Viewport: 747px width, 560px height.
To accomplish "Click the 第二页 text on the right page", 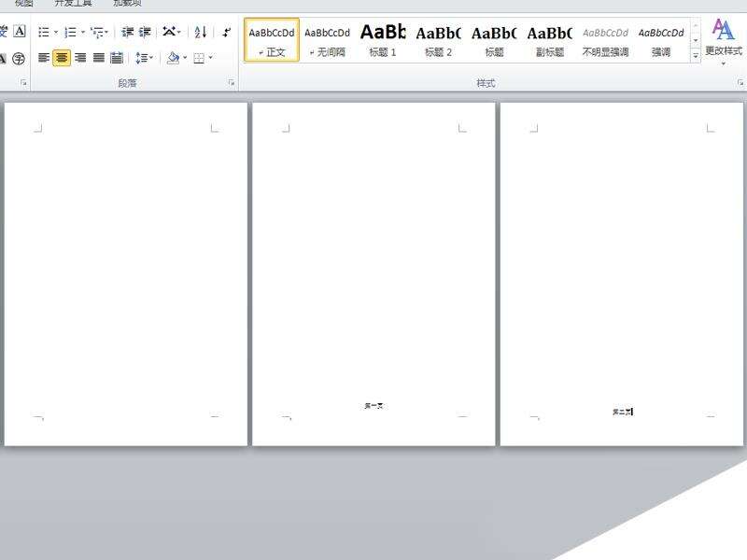I will 622,412.
